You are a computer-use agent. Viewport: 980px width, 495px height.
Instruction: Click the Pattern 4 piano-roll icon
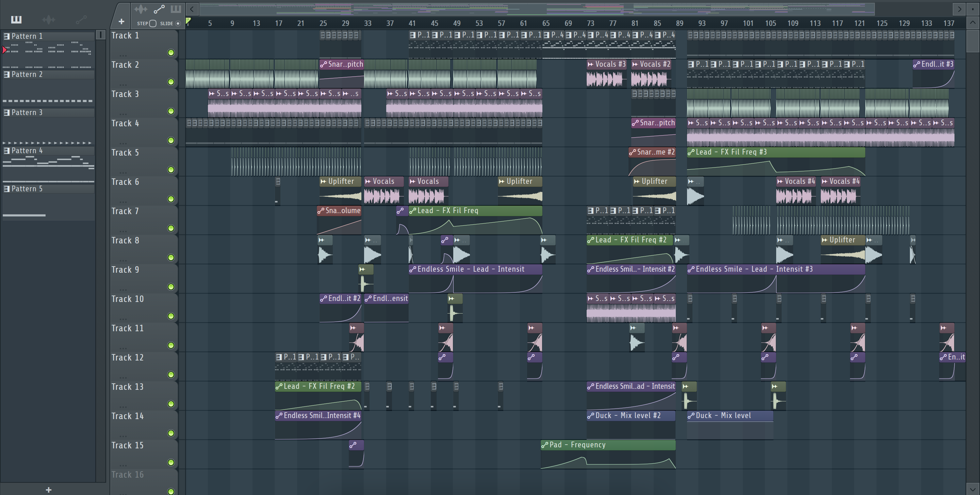(x=6, y=151)
